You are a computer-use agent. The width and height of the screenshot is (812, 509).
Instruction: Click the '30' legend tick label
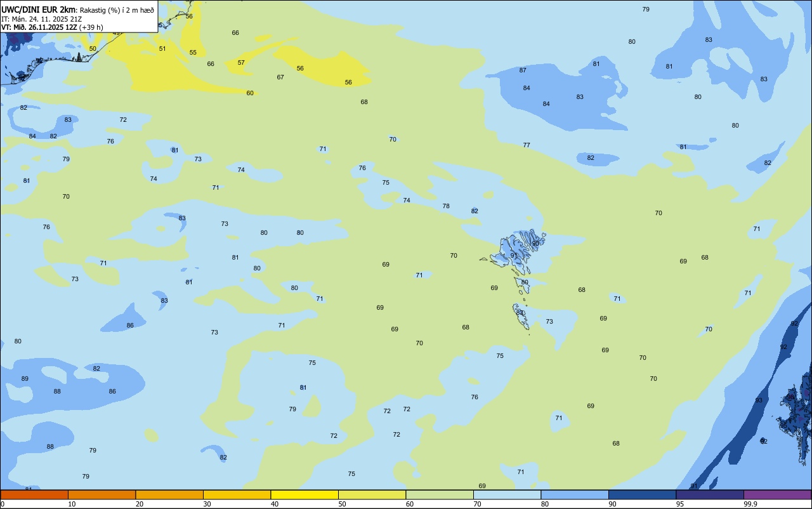(207, 504)
